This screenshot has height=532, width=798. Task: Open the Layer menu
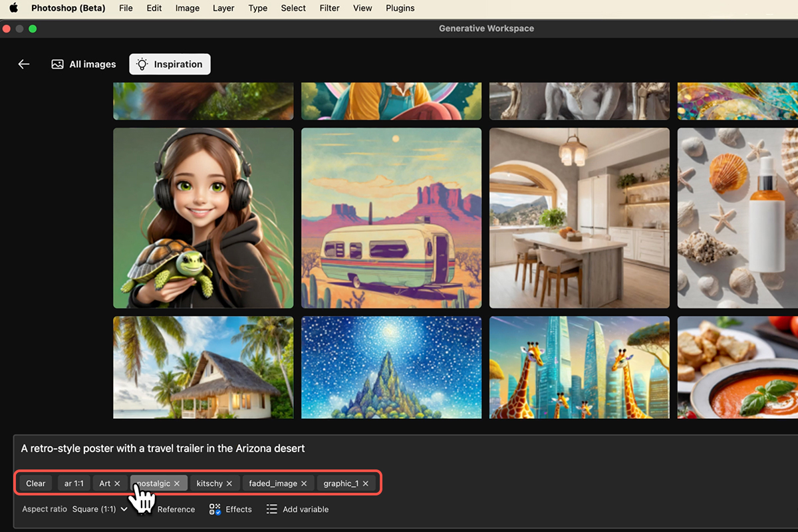(223, 8)
